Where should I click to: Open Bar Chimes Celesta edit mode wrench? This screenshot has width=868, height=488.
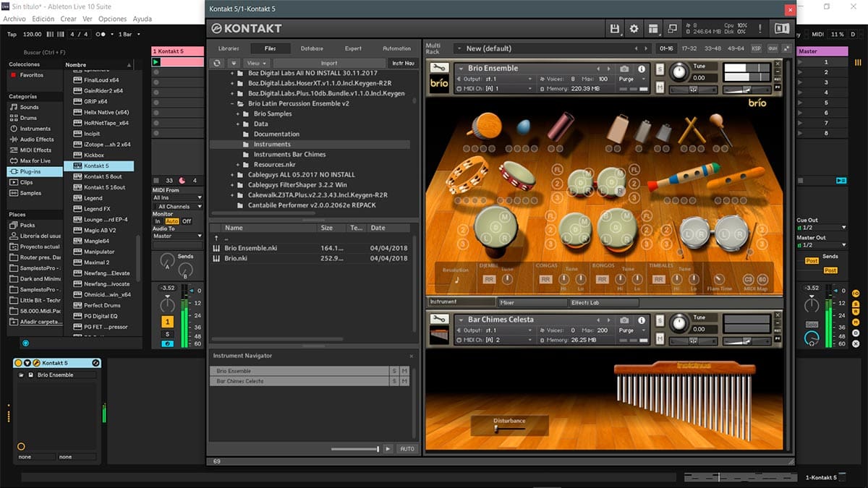coord(439,319)
